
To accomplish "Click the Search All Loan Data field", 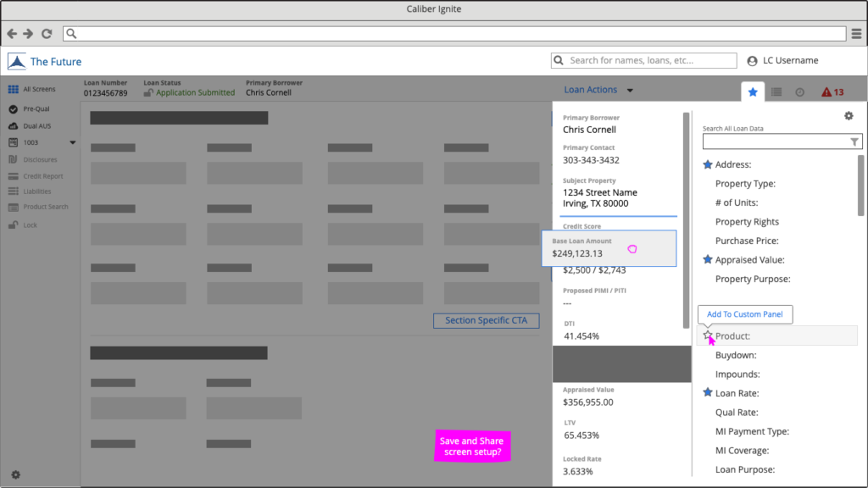I will tap(775, 142).
